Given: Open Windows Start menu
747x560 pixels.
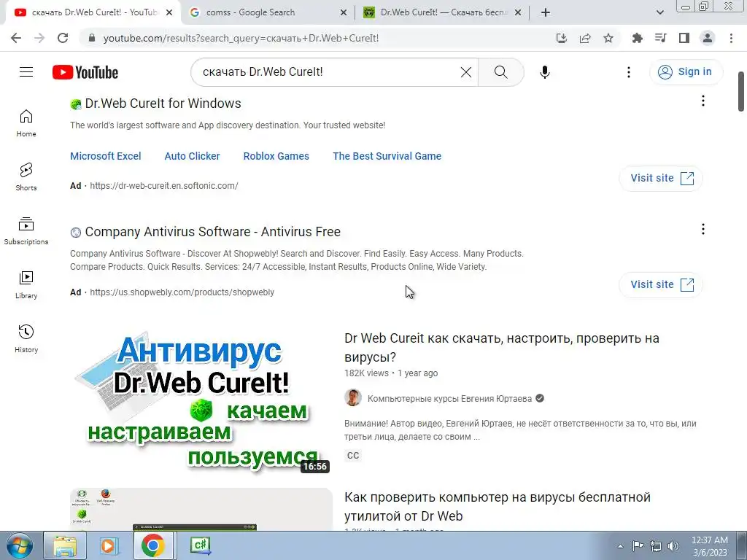Looking at the screenshot, I should click(x=20, y=545).
